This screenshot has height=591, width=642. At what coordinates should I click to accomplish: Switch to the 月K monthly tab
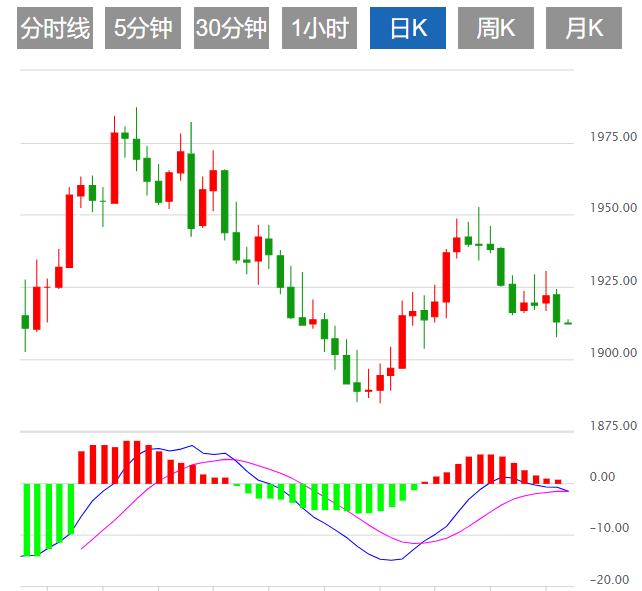pos(584,28)
